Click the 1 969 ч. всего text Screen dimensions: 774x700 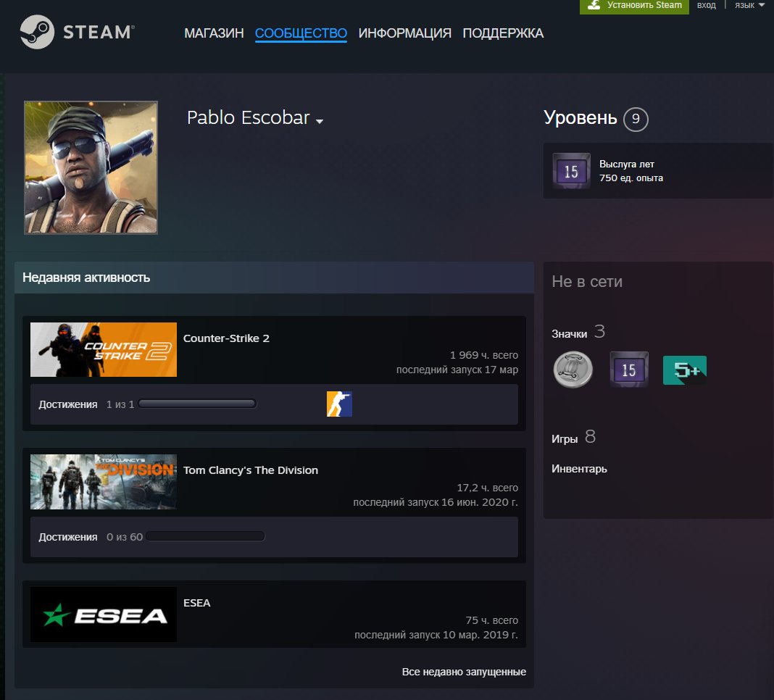click(x=484, y=355)
